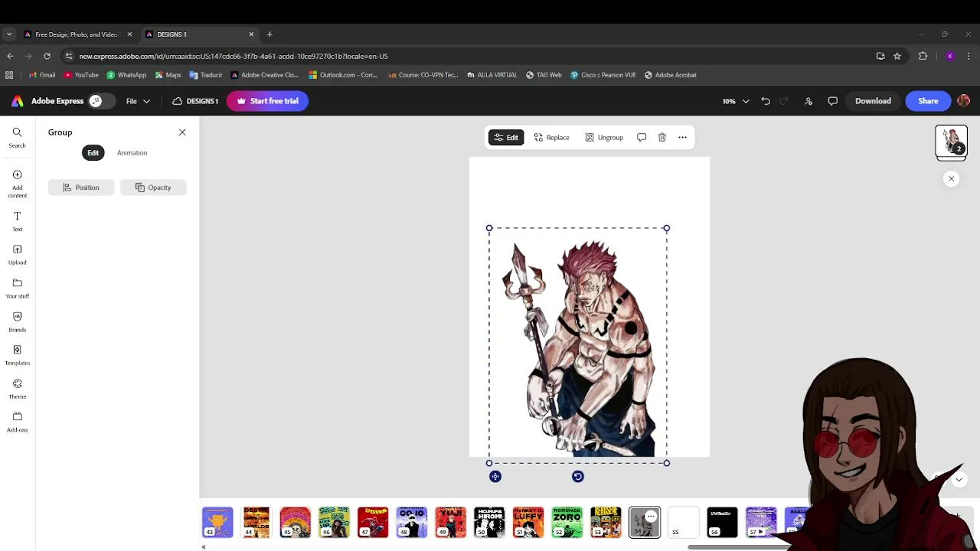Screen dimensions: 980x551
Task: Select the HIROMI page 50 thumbnail
Action: click(489, 522)
